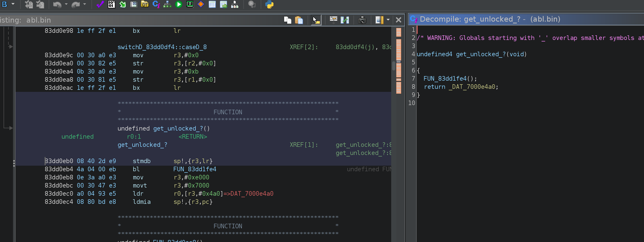The height and width of the screenshot is (242, 644).
Task: Open the margin options dropdown arrow in Listing
Action: (x=388, y=20)
